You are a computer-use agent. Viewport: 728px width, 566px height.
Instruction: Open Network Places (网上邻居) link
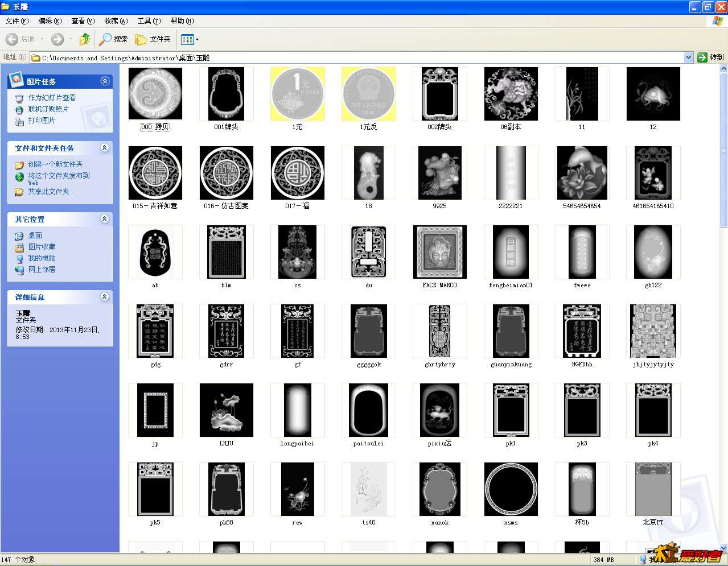click(x=42, y=270)
